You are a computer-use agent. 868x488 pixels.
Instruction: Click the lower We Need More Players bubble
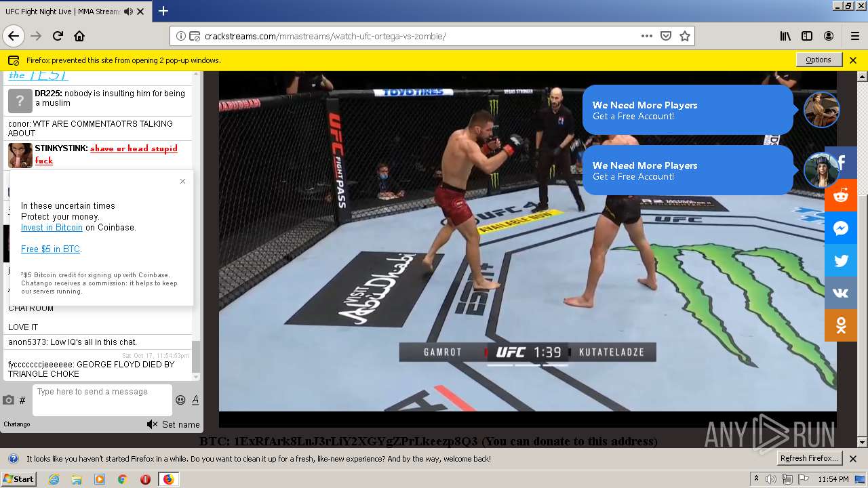[688, 170]
